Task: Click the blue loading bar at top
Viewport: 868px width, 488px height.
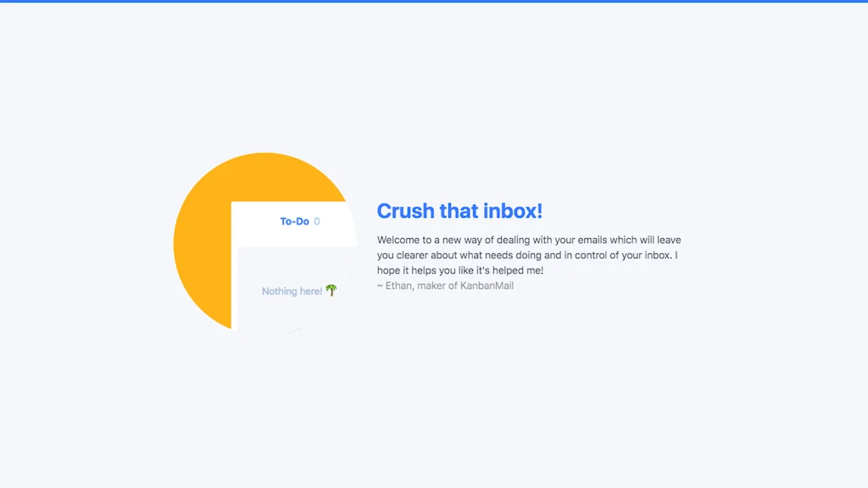Action: tap(434, 1)
